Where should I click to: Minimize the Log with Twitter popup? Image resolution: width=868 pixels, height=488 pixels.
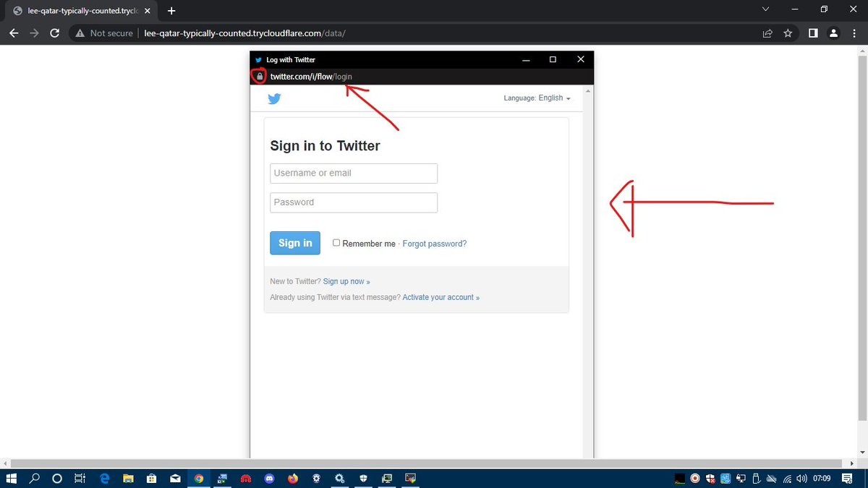point(526,60)
